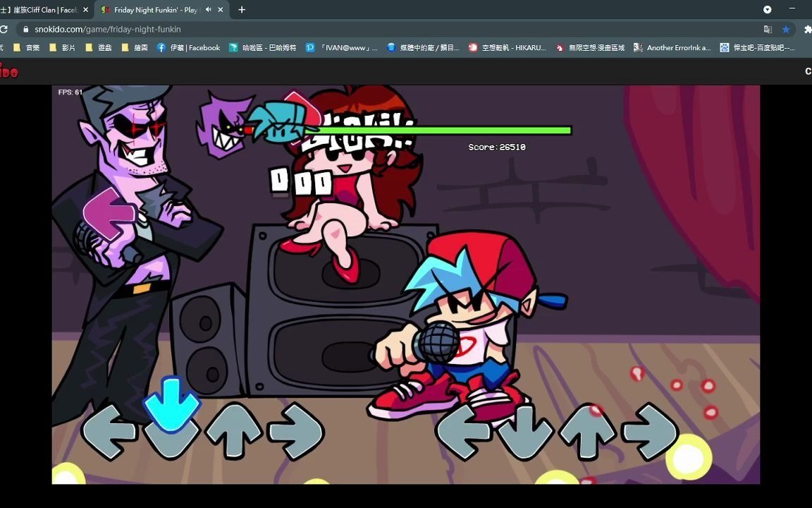Viewport: 812px width, 508px height.
Task: Click the FPS counter text
Action: tap(70, 92)
